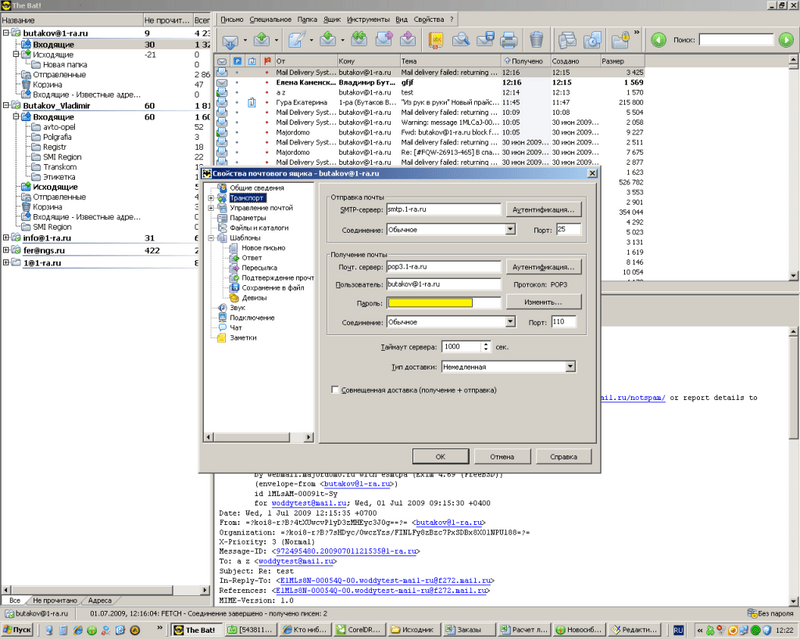Open the toolbar overflow chevron
The image size is (800, 639).
click(x=637, y=33)
